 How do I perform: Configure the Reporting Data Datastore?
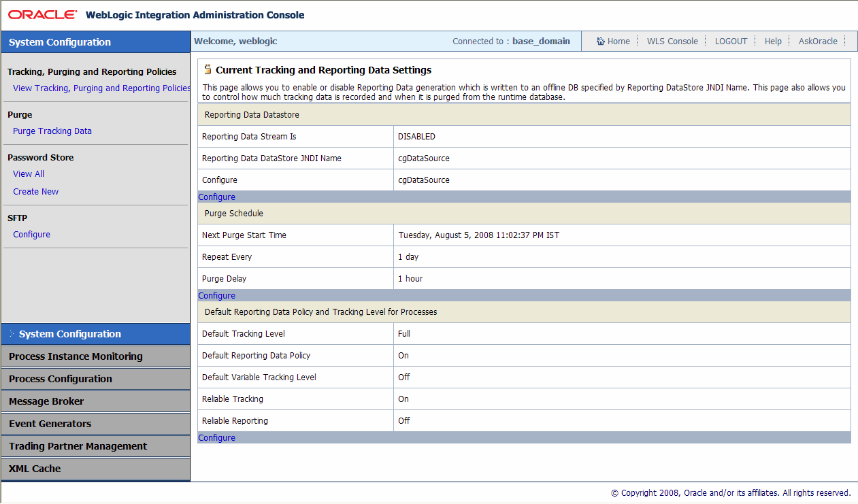click(216, 197)
